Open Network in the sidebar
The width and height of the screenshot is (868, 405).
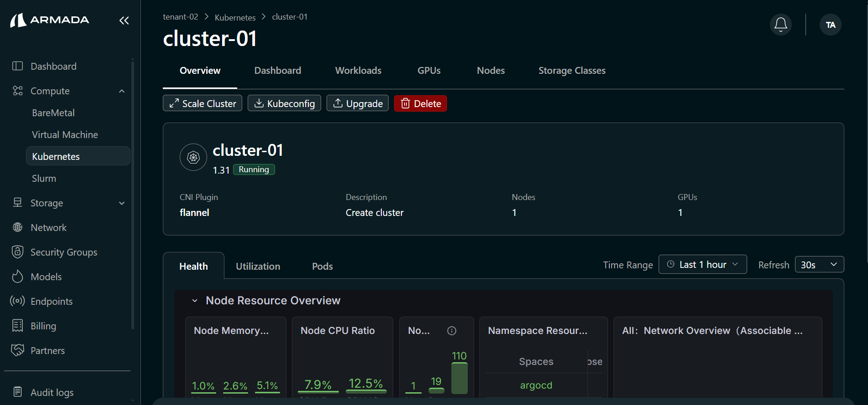[x=48, y=227]
